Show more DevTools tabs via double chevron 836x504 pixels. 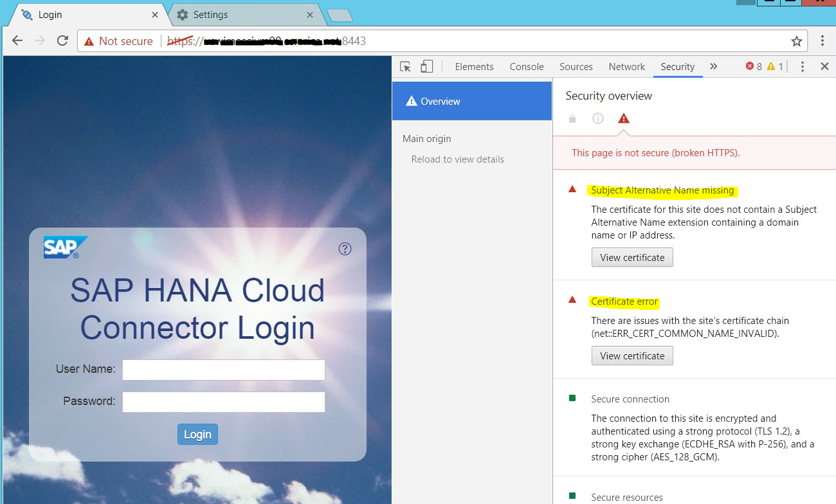[x=713, y=66]
